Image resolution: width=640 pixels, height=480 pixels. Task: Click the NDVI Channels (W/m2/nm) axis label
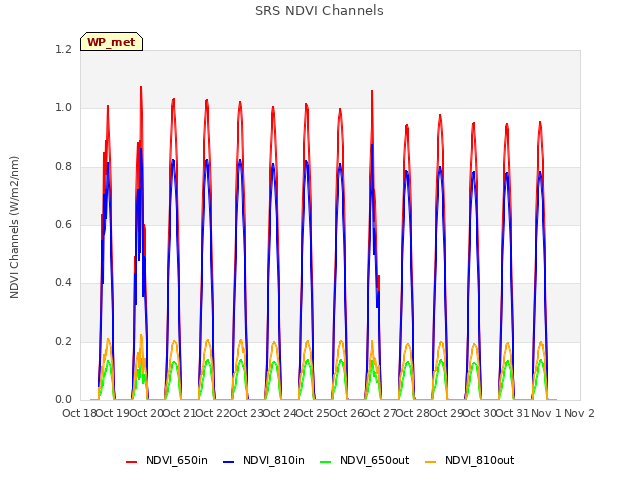tap(14, 227)
